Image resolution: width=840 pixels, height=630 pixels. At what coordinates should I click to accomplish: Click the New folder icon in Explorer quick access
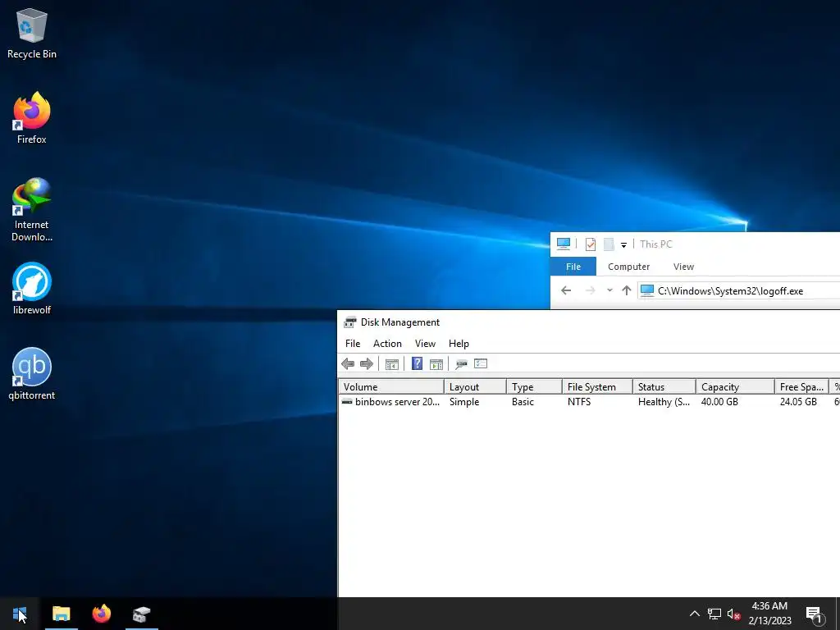609,244
